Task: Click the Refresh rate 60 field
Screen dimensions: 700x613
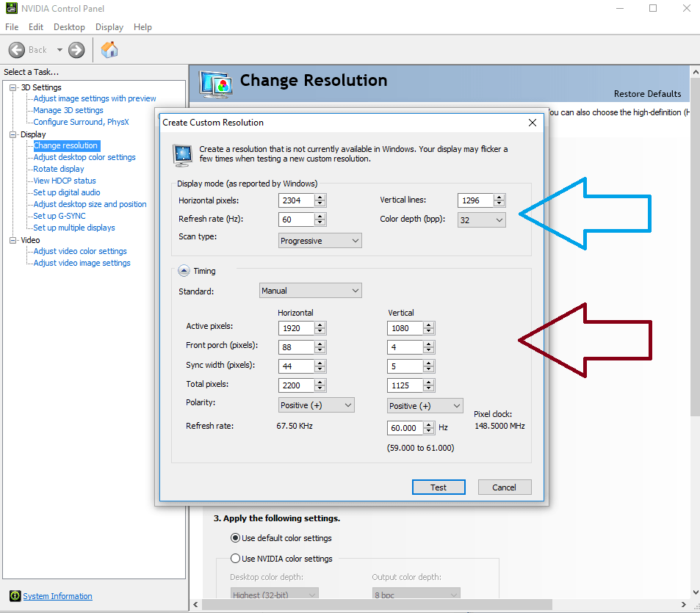Action: 297,220
